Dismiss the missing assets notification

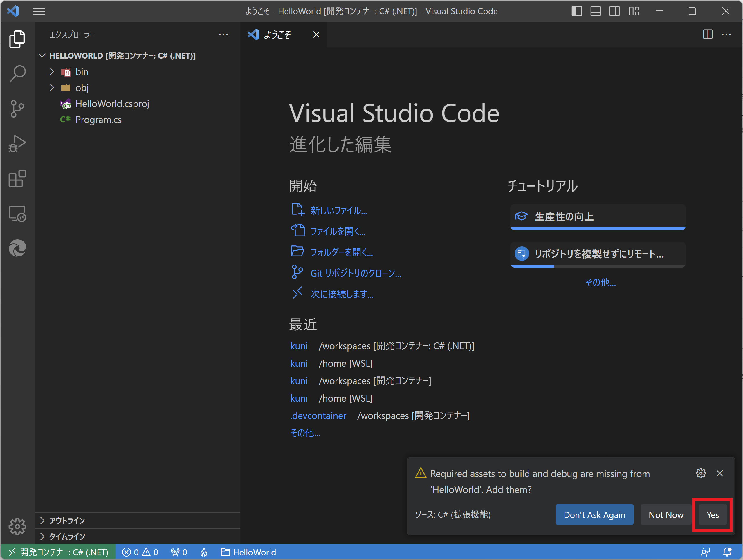(719, 473)
